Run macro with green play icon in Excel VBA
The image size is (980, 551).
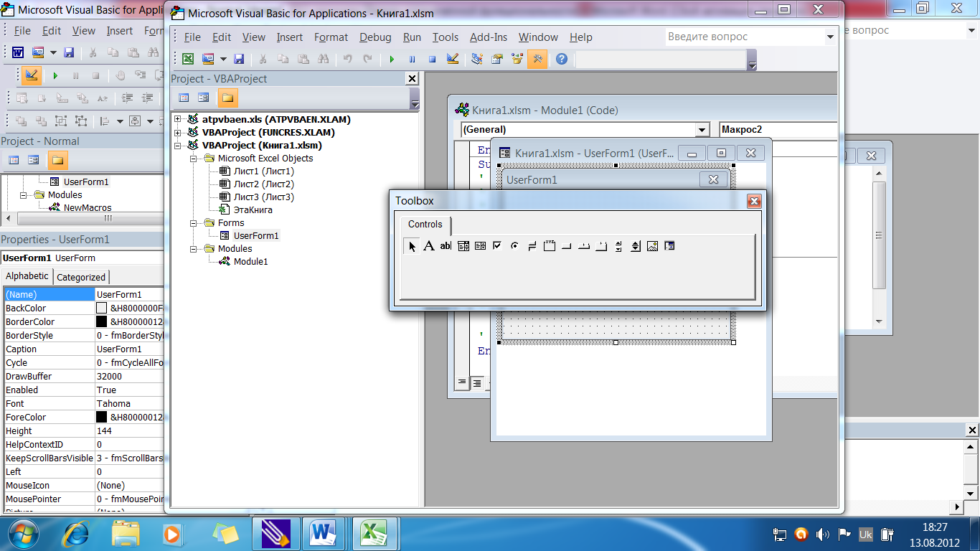click(x=392, y=59)
